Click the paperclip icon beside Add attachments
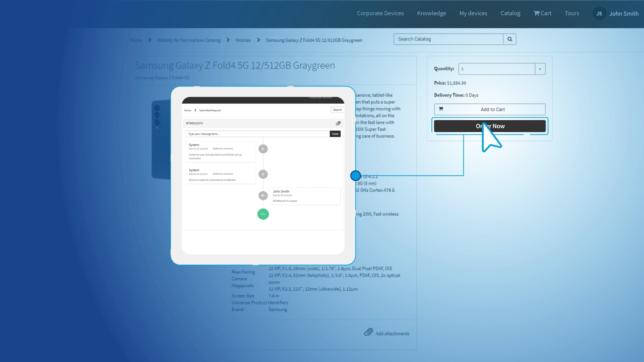This screenshot has height=362, width=644. pos(368,332)
